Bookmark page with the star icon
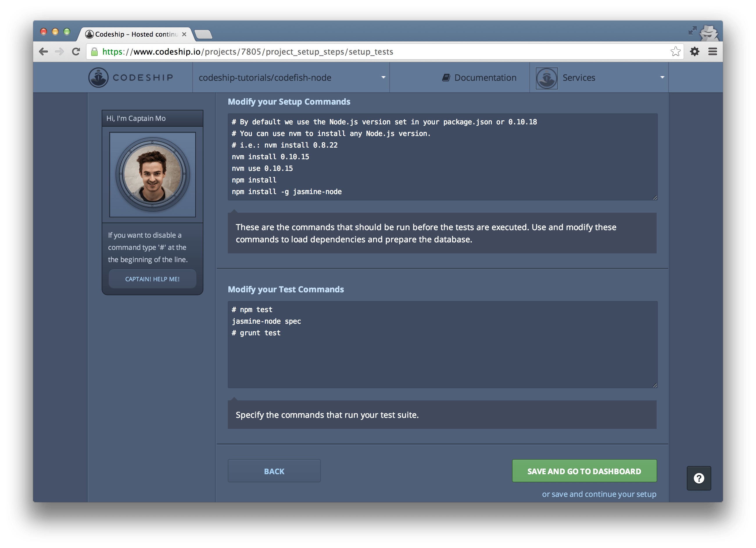This screenshot has height=548, width=756. (x=675, y=52)
